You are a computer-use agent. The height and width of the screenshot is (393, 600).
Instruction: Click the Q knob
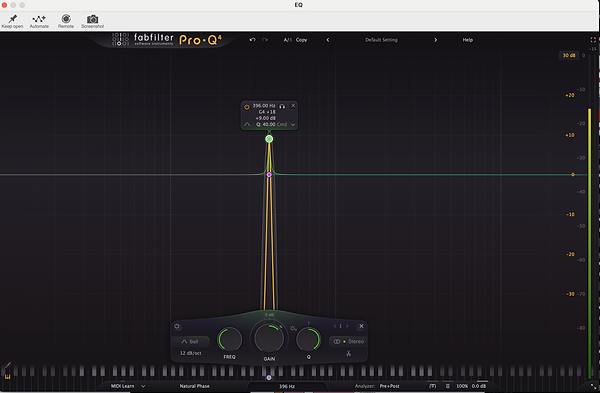click(308, 339)
